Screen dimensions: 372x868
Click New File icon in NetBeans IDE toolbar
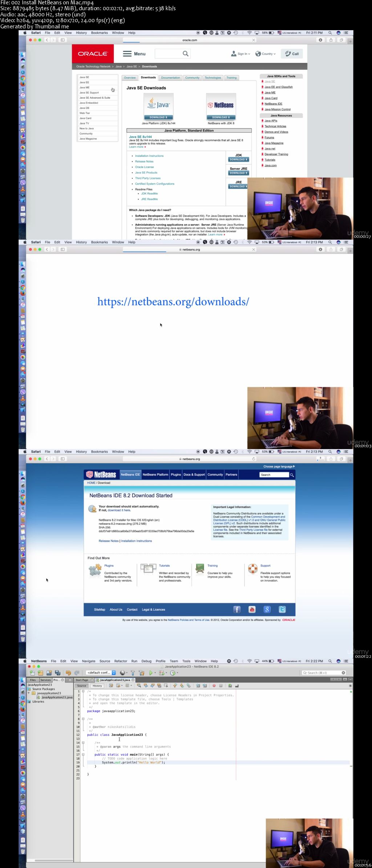tap(32, 673)
